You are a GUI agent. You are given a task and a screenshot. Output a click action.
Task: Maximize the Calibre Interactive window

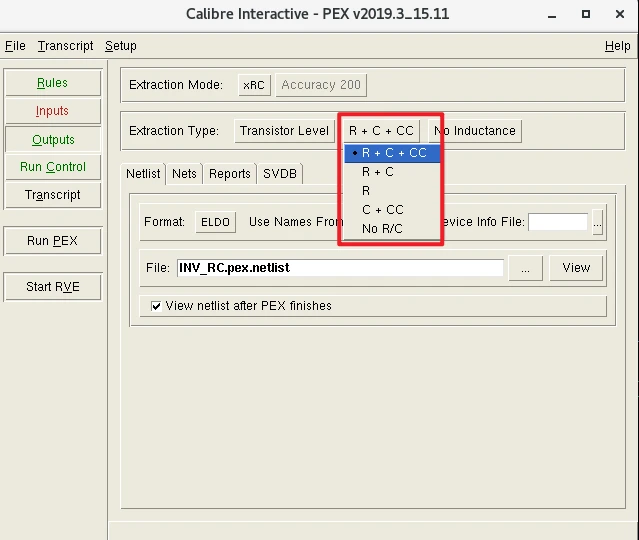(x=586, y=14)
